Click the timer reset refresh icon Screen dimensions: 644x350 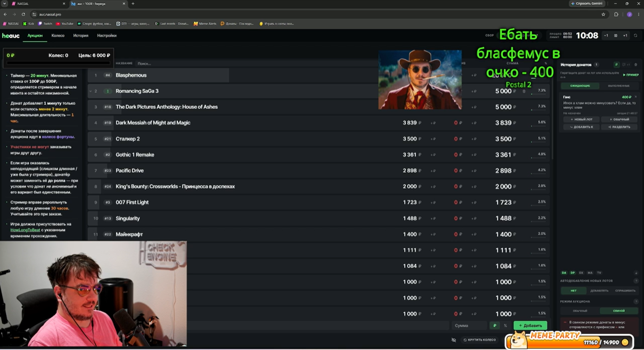coord(635,36)
